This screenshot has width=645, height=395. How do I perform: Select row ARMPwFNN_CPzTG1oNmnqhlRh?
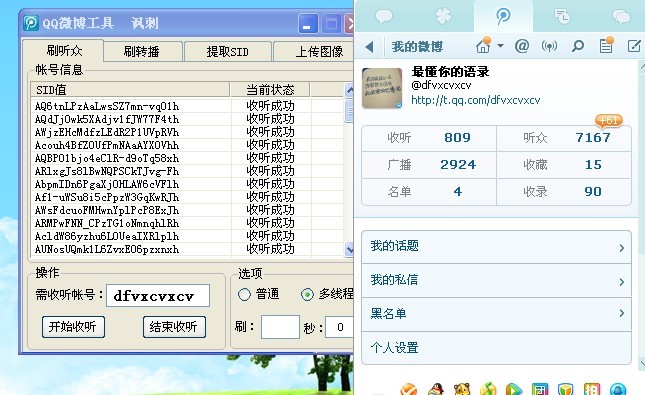[187, 223]
